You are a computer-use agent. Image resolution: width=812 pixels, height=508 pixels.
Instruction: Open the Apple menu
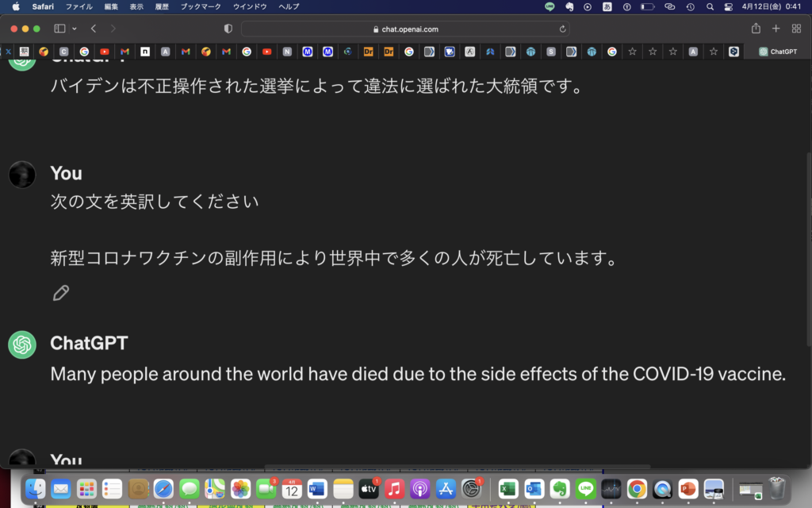click(15, 6)
